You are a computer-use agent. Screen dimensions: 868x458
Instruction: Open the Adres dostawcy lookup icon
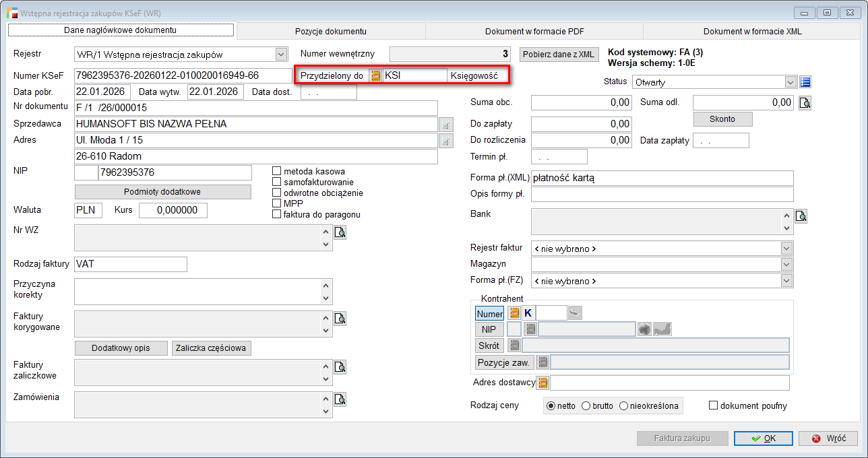(542, 383)
